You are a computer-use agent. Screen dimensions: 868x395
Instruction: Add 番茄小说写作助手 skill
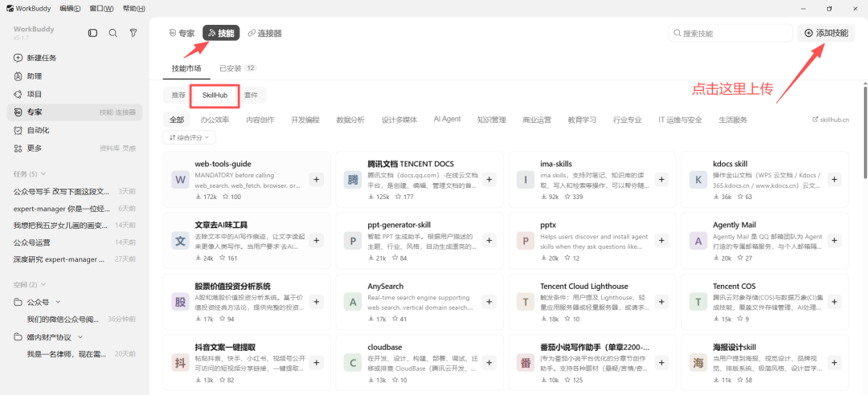pos(661,363)
